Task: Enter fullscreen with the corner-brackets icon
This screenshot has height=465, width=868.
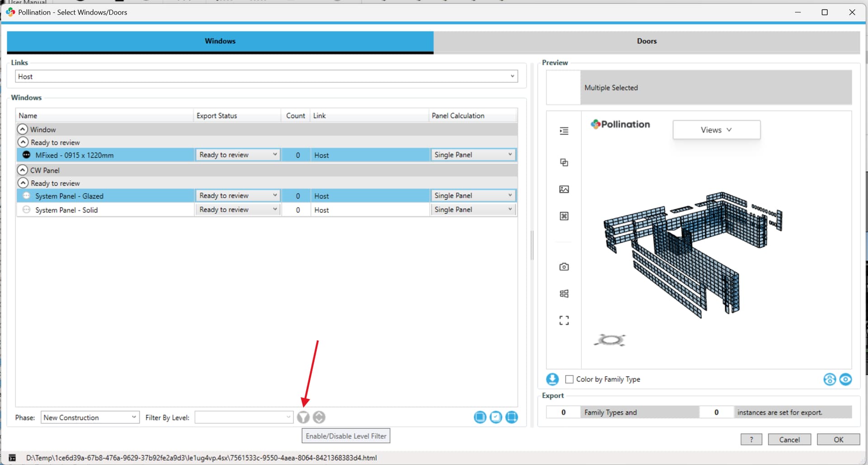Action: 564,321
